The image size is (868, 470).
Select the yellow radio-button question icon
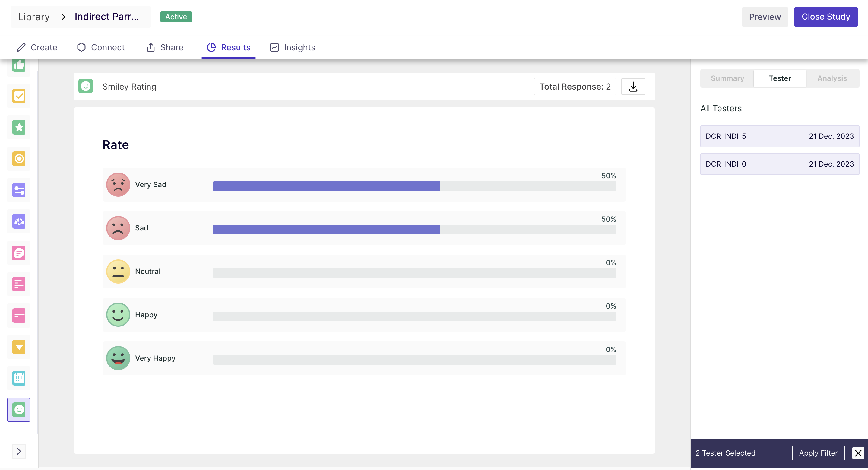tap(19, 159)
